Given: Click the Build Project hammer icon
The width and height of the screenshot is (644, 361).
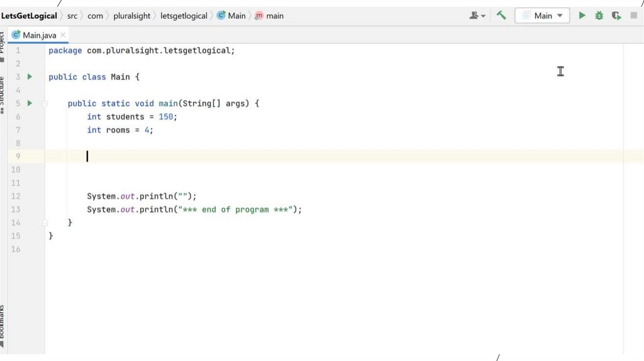Looking at the screenshot, I should point(501,16).
